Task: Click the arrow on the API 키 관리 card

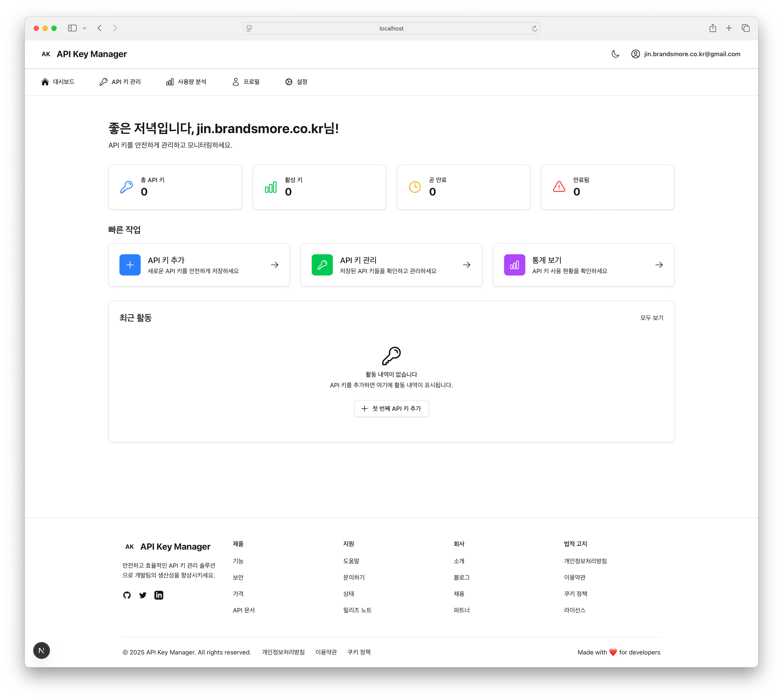Action: (466, 265)
